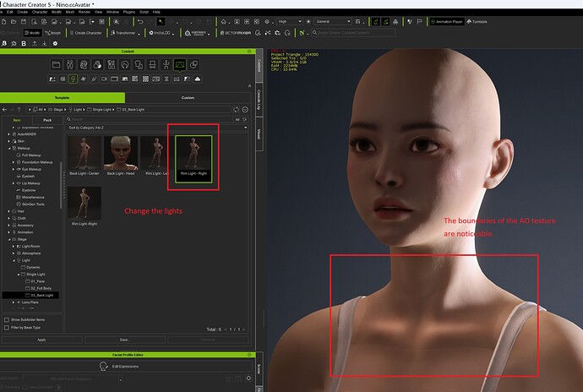Click the print icon in top toolbar
This screenshot has height=392, width=583.
point(395,22)
